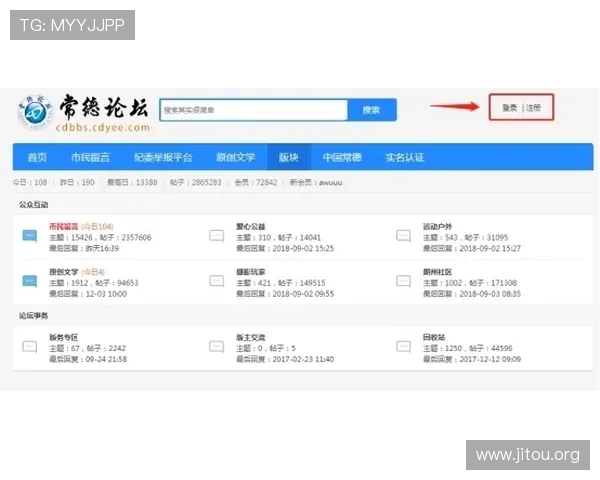Click the bubble icon beside 摄影玩家 forum
The height and width of the screenshot is (480, 600).
point(217,281)
